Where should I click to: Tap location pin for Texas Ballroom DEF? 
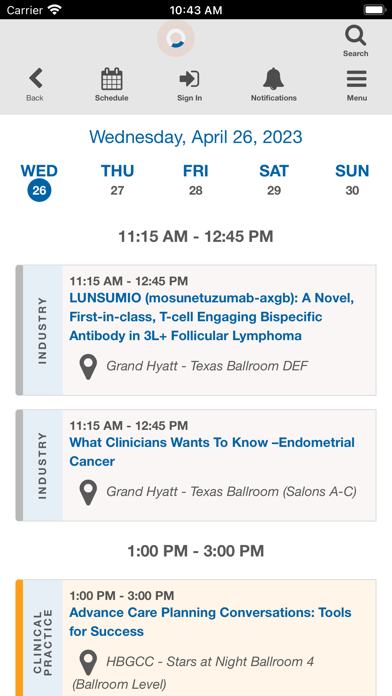pyautogui.click(x=88, y=367)
